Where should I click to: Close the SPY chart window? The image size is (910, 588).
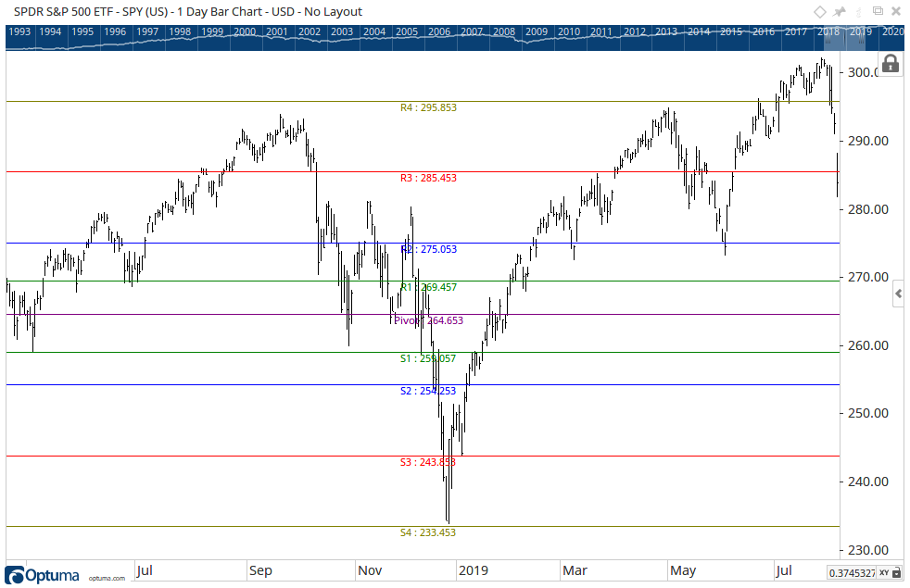(896, 12)
